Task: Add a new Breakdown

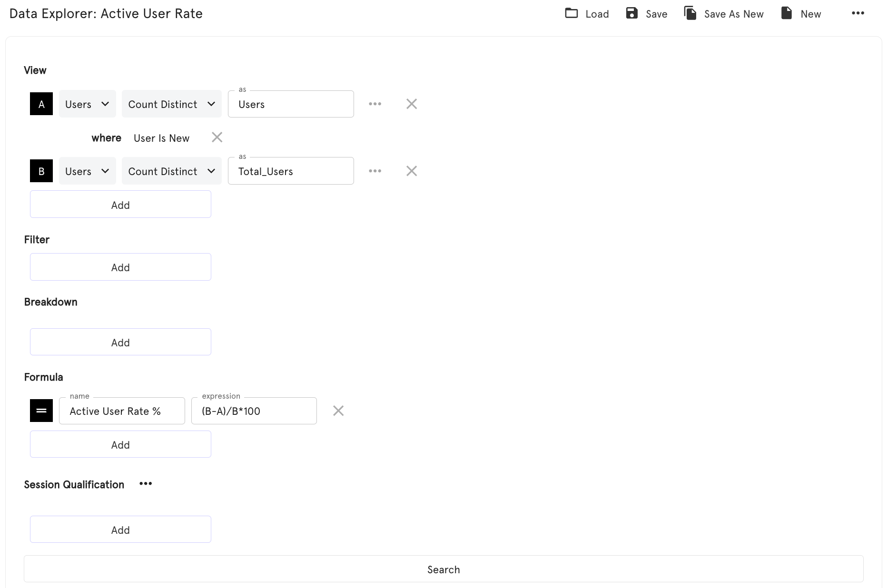Action: 120,342
